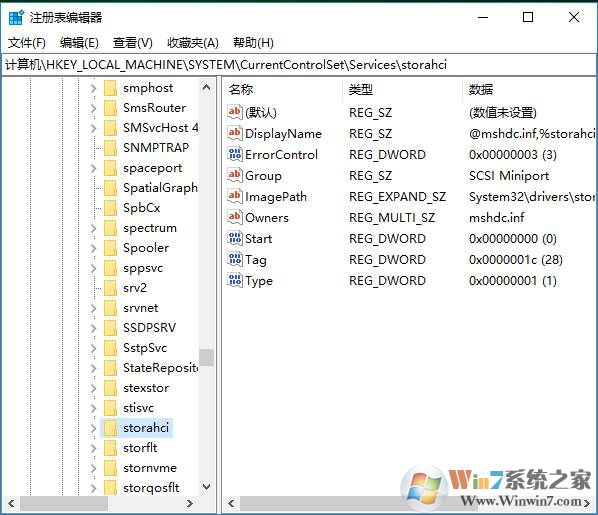
Task: Expand the stornvme tree node
Action: 93,468
